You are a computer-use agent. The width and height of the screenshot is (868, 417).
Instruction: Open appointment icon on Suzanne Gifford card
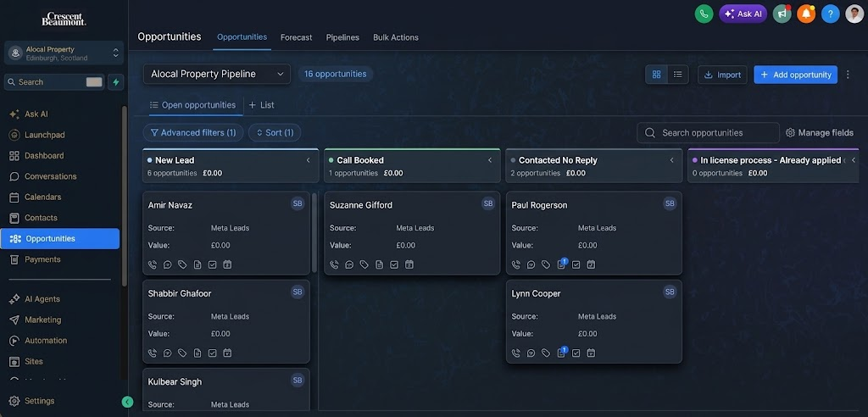click(409, 264)
